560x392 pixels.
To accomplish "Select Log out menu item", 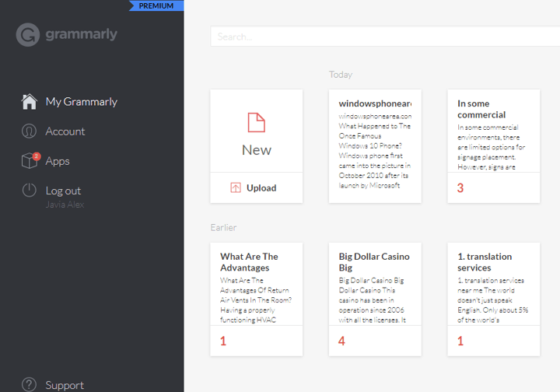I will coord(63,191).
